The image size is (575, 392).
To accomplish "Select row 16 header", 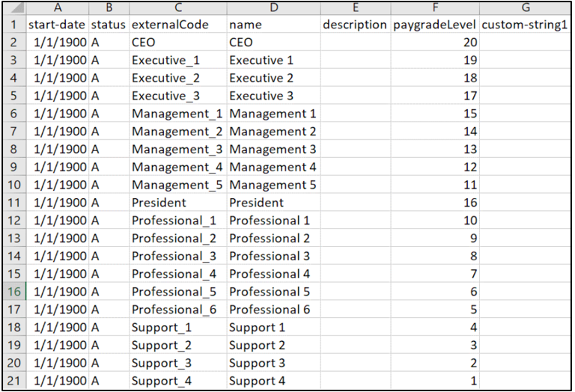I will click(x=15, y=292).
